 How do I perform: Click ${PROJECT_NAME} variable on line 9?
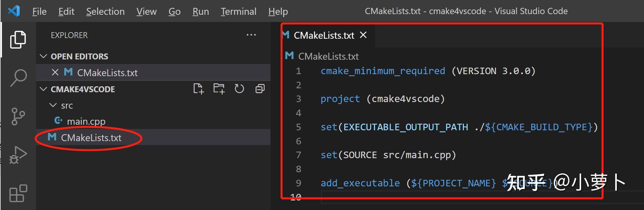click(453, 183)
